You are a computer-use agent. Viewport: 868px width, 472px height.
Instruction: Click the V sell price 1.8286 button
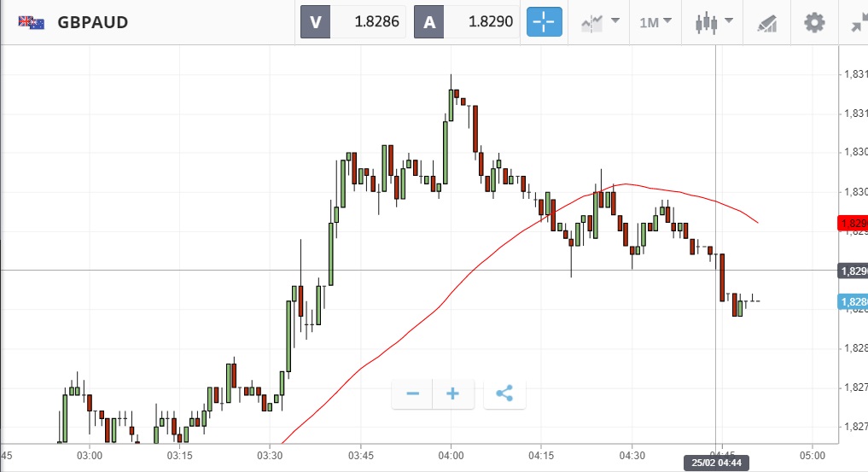[x=352, y=22]
